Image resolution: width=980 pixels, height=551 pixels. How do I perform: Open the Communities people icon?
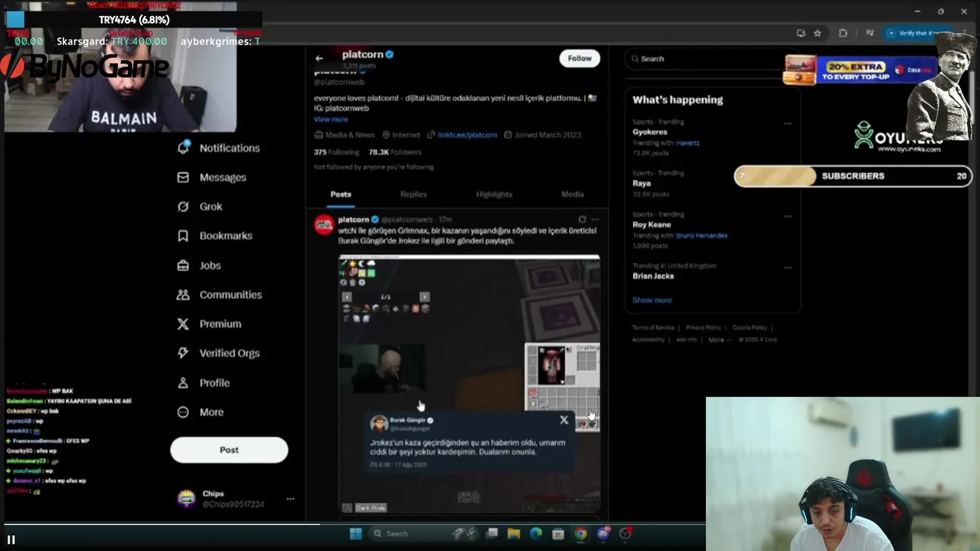pyautogui.click(x=183, y=295)
